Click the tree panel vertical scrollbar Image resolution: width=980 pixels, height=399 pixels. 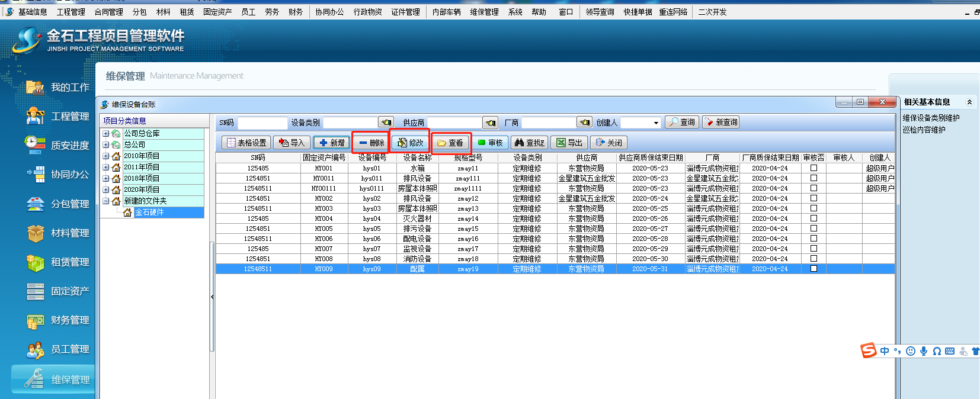point(212,296)
